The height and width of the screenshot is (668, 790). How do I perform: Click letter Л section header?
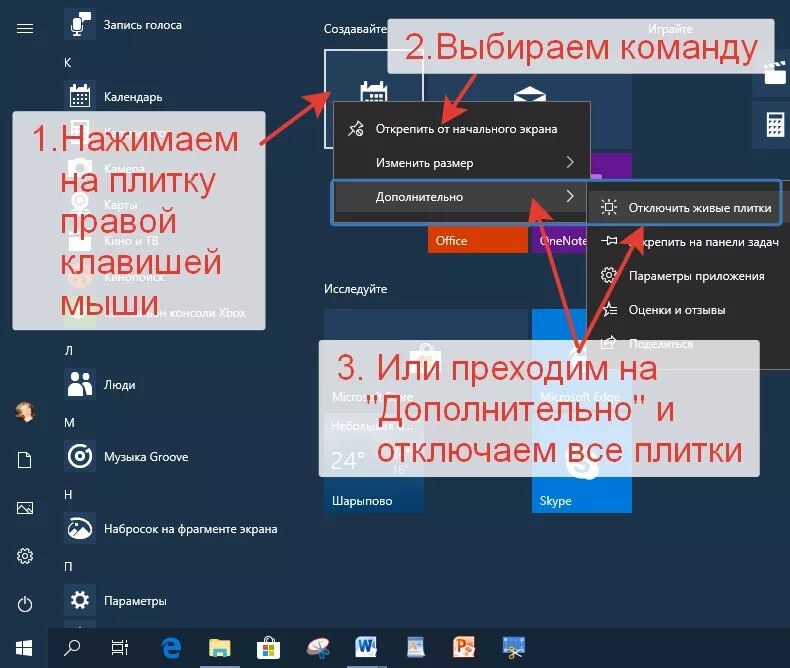tap(69, 351)
